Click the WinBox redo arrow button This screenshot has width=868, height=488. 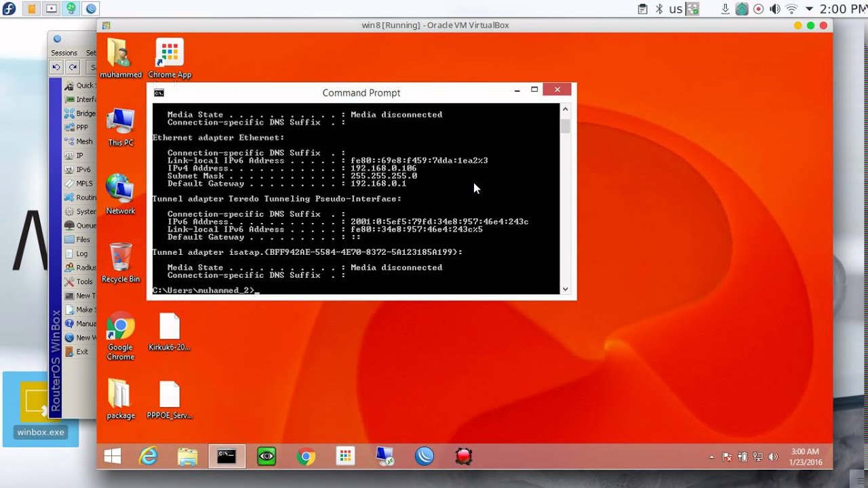pyautogui.click(x=73, y=67)
